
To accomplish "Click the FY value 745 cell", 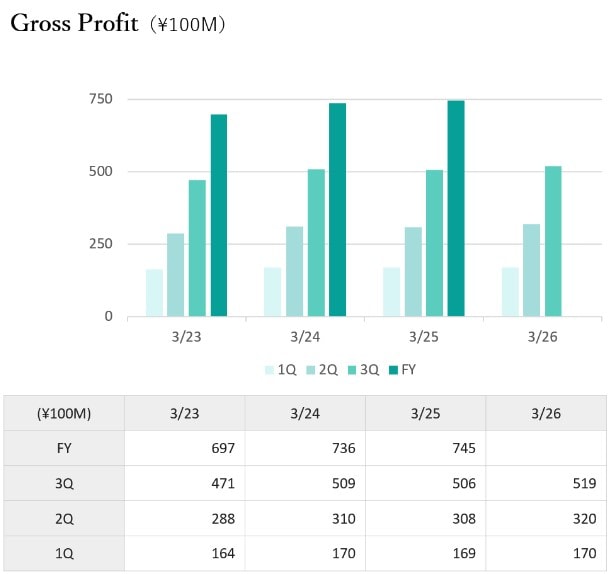I will [426, 448].
